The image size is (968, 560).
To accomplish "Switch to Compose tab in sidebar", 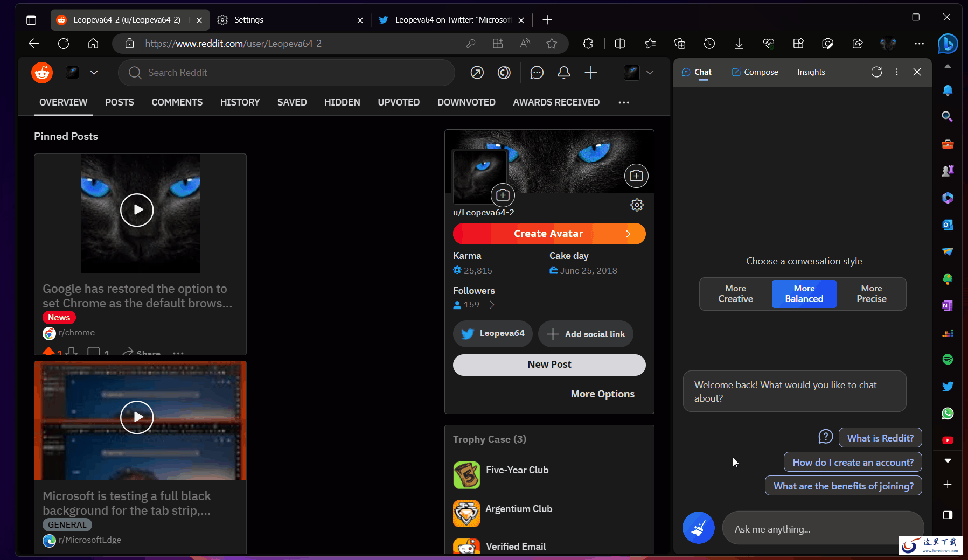I will [755, 72].
